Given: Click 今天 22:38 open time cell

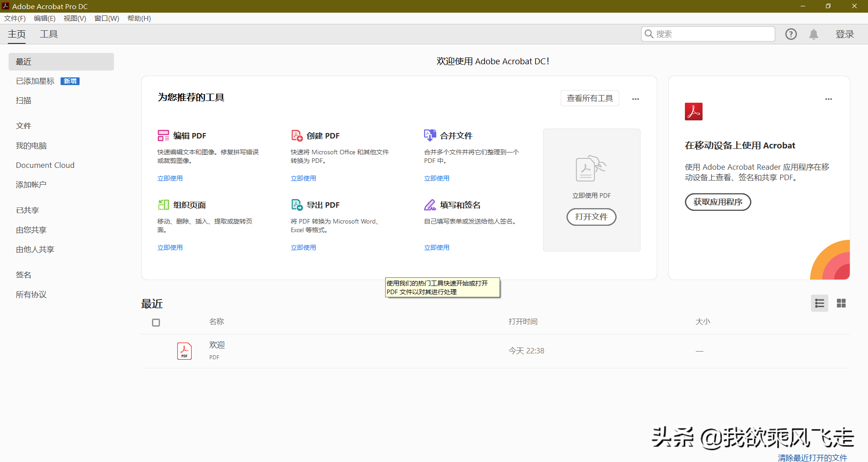Looking at the screenshot, I should coord(526,351).
